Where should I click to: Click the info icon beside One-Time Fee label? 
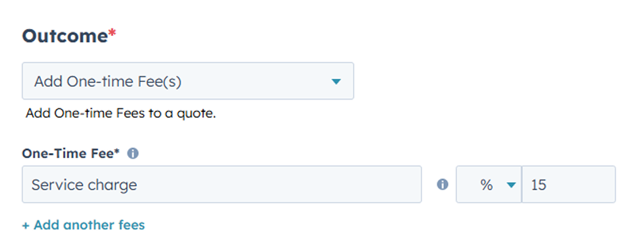pos(133,153)
